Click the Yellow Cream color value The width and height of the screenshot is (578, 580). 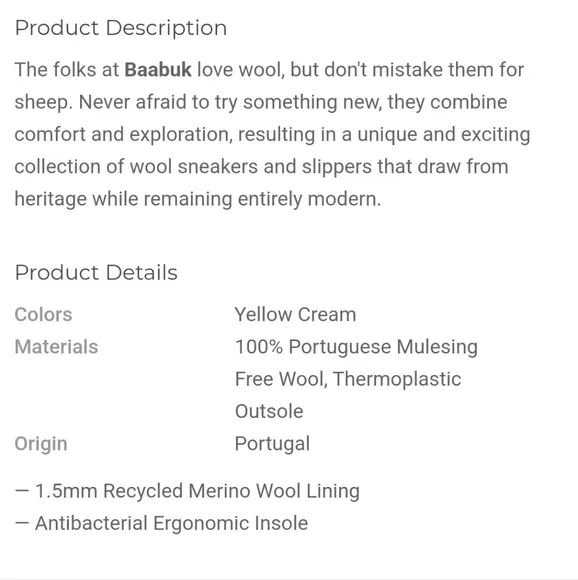(295, 315)
